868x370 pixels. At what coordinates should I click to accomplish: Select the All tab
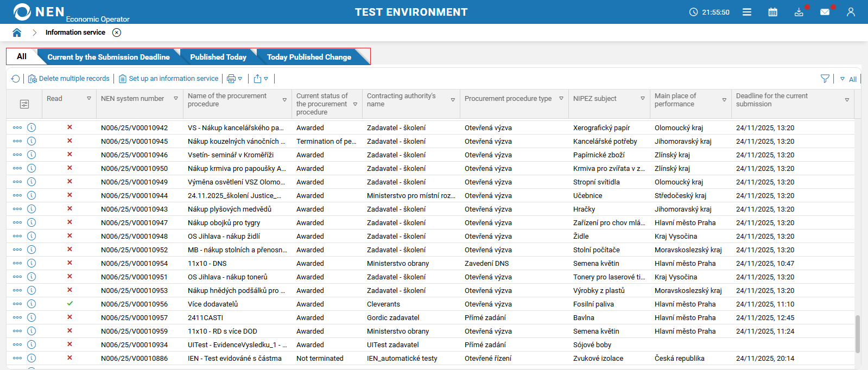coord(22,56)
